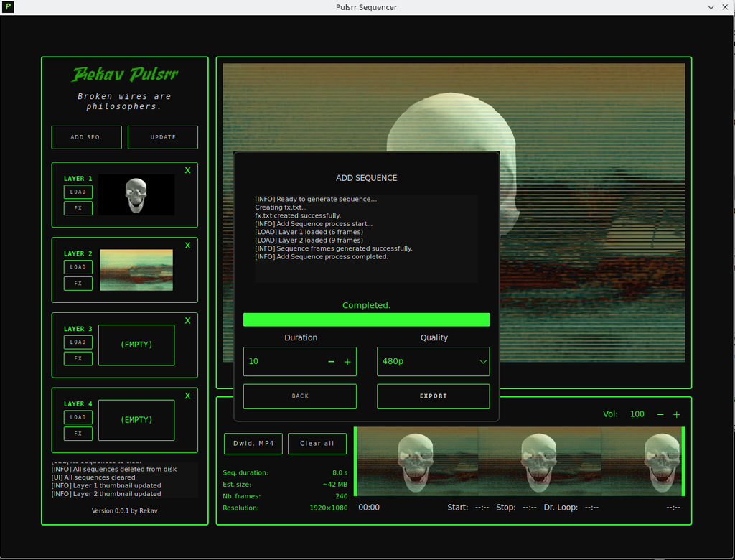Image resolution: width=735 pixels, height=560 pixels.
Task: Click the UPDATE button
Action: click(163, 137)
